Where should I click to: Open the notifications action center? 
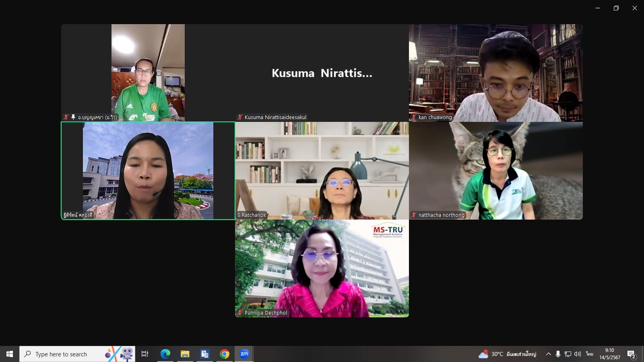[631, 354]
